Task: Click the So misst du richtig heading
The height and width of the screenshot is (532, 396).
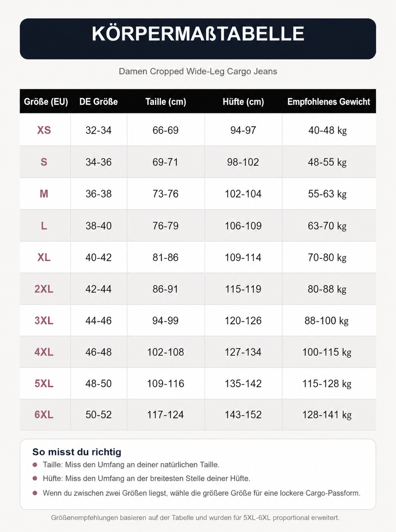Action: click(x=76, y=452)
